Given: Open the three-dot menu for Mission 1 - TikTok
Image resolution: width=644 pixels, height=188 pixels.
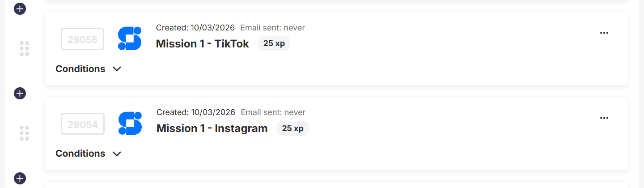Looking at the screenshot, I should 604,33.
